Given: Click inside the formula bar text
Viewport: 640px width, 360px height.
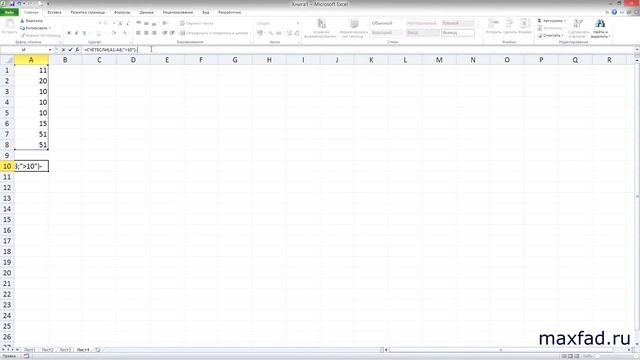Looking at the screenshot, I should (x=110, y=49).
